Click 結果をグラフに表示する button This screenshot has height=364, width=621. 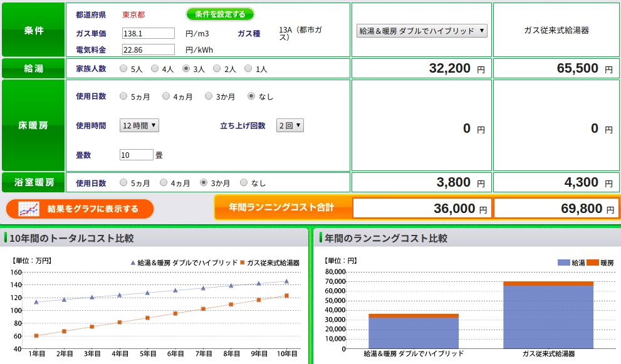click(x=80, y=209)
